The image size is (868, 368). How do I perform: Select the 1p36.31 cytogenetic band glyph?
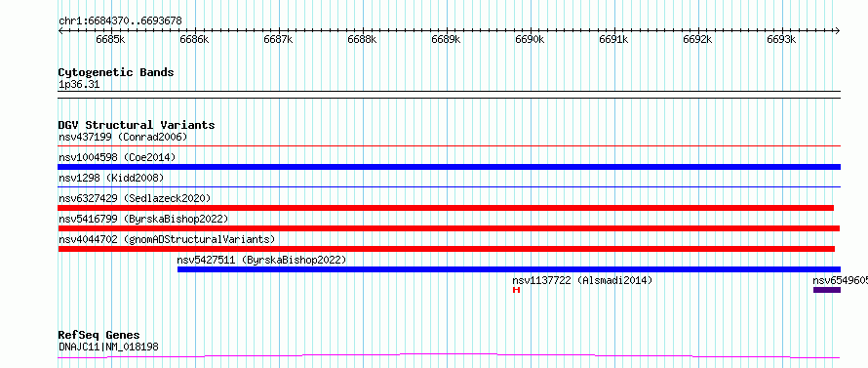tap(449, 95)
